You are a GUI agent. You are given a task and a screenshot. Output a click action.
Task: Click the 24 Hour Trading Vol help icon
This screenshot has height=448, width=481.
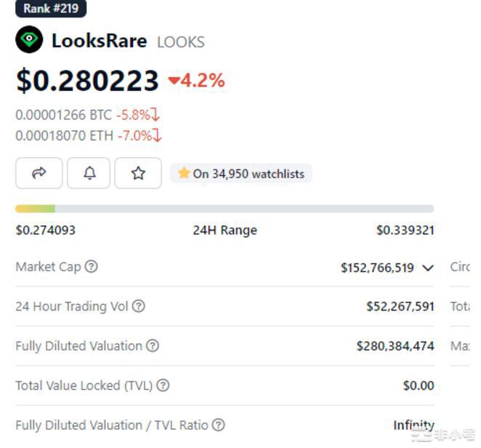pyautogui.click(x=138, y=306)
